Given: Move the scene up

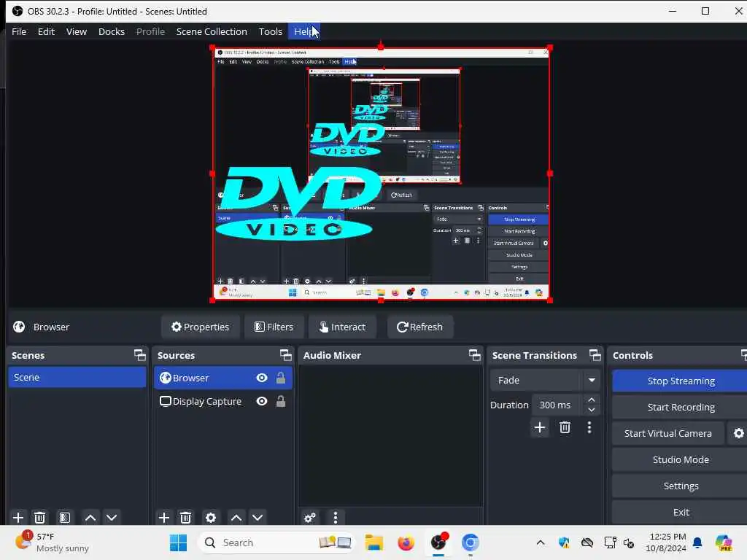Looking at the screenshot, I should tap(90, 518).
